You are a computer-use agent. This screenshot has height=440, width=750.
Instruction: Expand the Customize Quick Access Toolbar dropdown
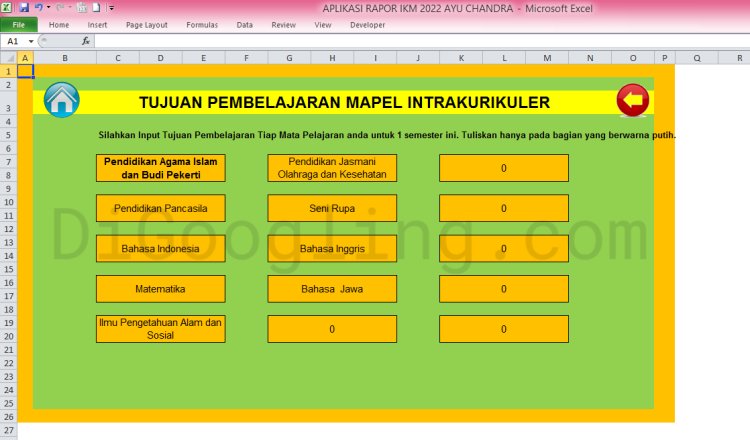point(111,7)
